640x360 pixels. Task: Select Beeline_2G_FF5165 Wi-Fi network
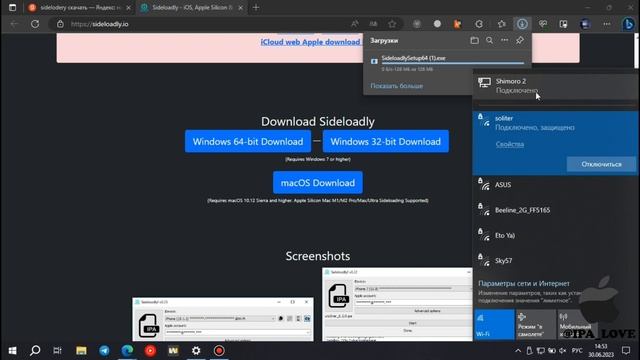pos(555,210)
